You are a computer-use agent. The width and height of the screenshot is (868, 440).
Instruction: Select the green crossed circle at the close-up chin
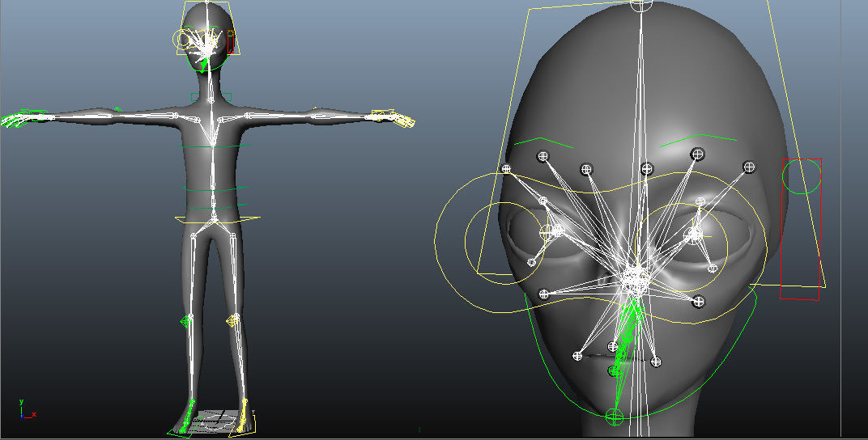pos(614,417)
